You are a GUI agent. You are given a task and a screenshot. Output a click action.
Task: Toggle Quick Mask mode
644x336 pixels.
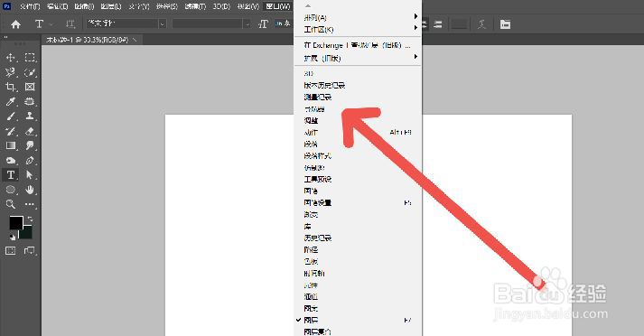(10, 250)
